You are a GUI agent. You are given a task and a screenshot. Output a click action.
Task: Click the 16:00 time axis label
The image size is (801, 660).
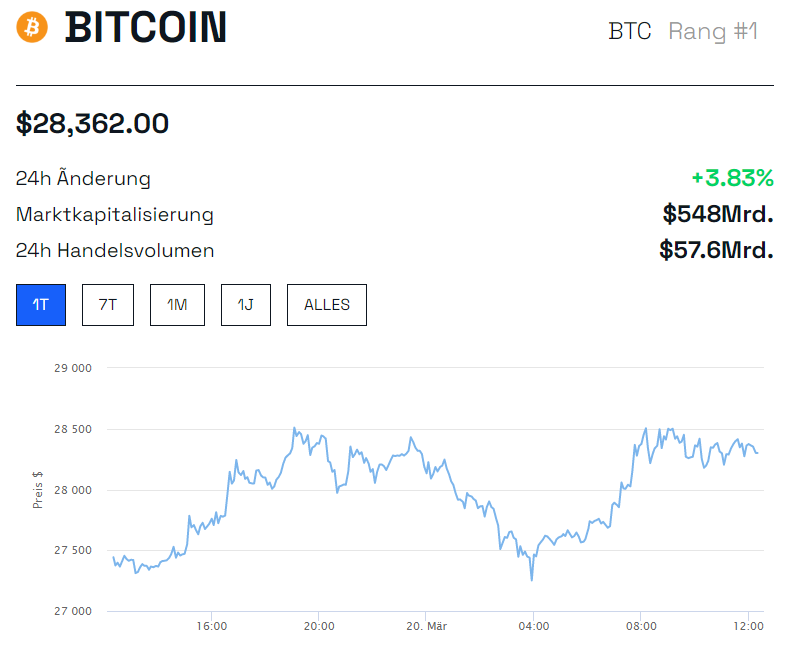(x=212, y=627)
